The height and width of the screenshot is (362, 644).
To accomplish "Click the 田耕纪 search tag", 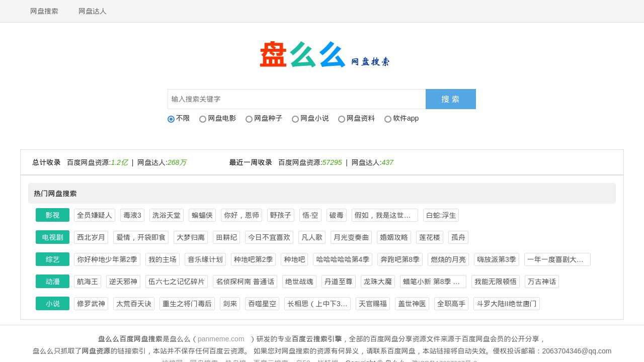I will (x=226, y=237).
